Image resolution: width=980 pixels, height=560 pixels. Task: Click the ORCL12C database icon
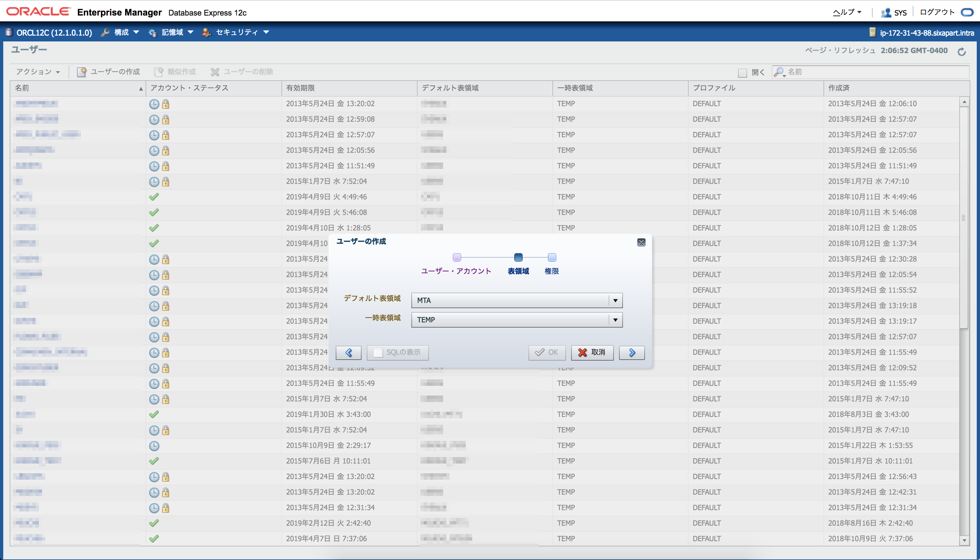coord(9,32)
